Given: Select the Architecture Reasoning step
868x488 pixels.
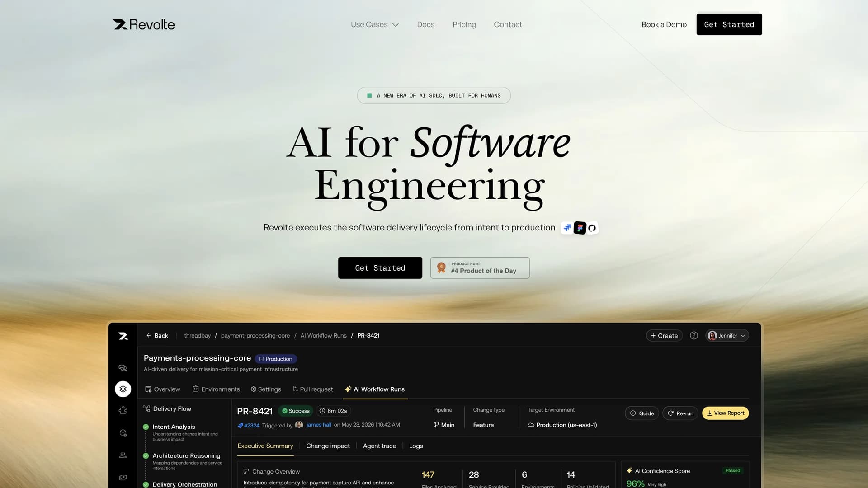Looking at the screenshot, I should 186,455.
